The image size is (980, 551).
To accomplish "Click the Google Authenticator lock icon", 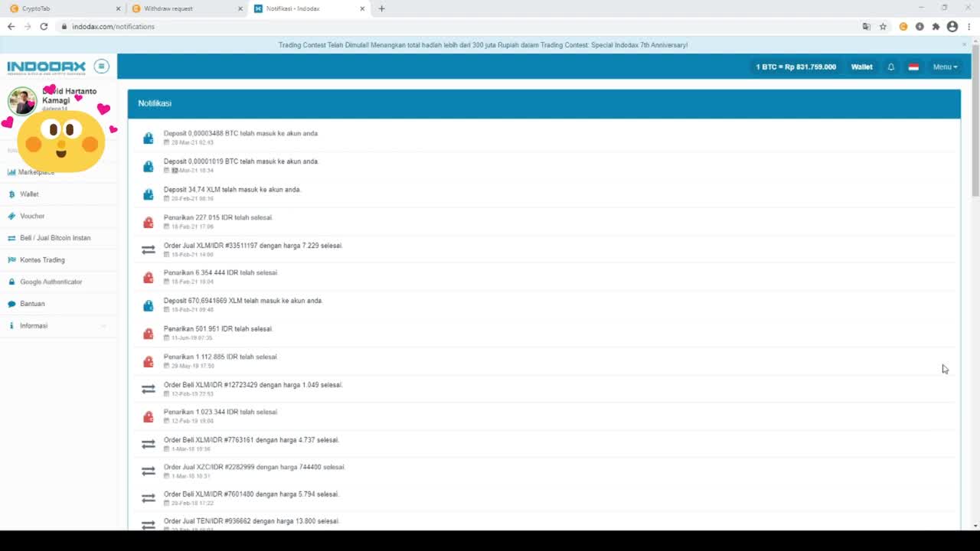I will (x=11, y=282).
